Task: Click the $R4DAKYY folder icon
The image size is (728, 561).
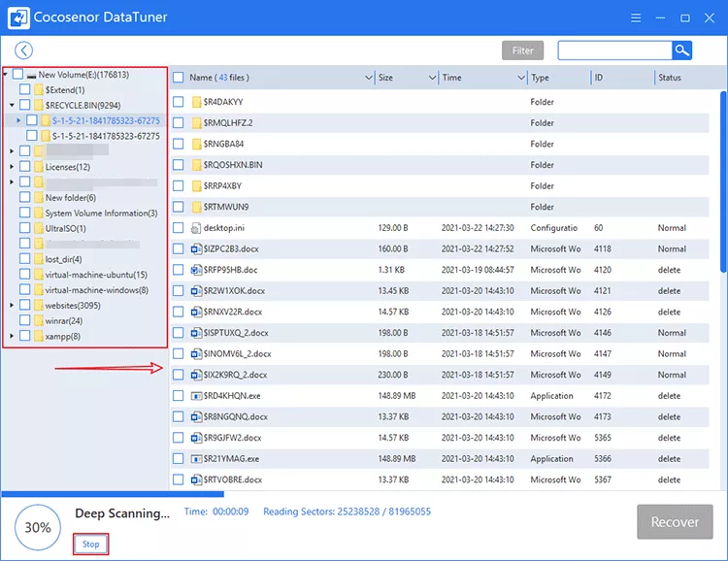Action: (196, 102)
